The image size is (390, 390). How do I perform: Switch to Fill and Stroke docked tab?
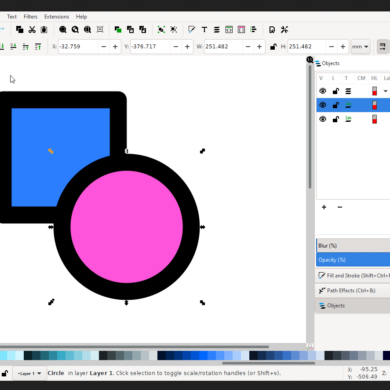[x=353, y=276]
